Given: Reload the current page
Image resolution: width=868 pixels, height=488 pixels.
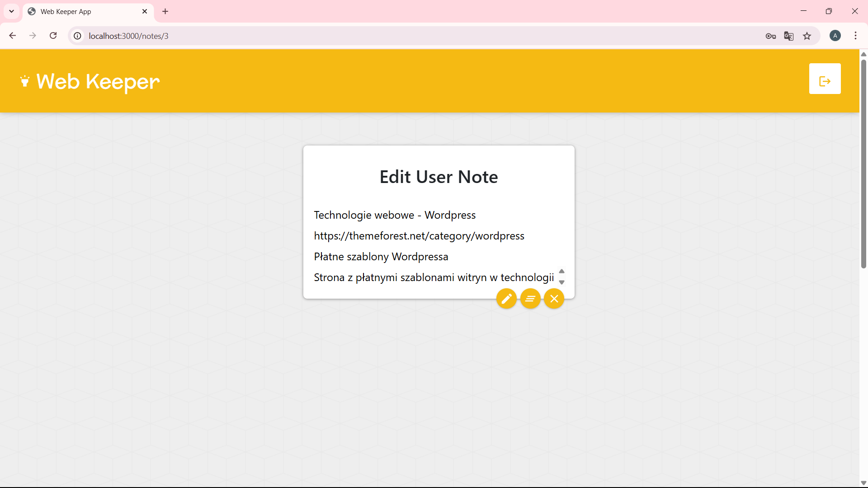Looking at the screenshot, I should click(53, 36).
